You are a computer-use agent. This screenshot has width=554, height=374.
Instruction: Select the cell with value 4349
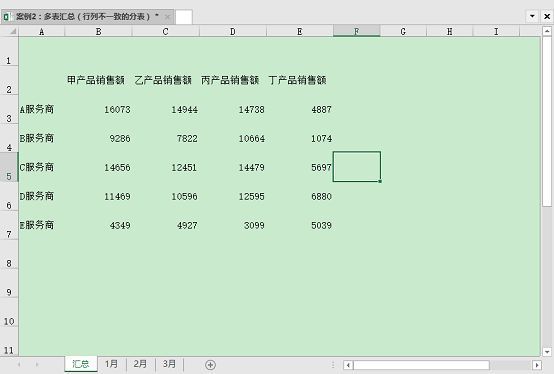[x=98, y=225]
